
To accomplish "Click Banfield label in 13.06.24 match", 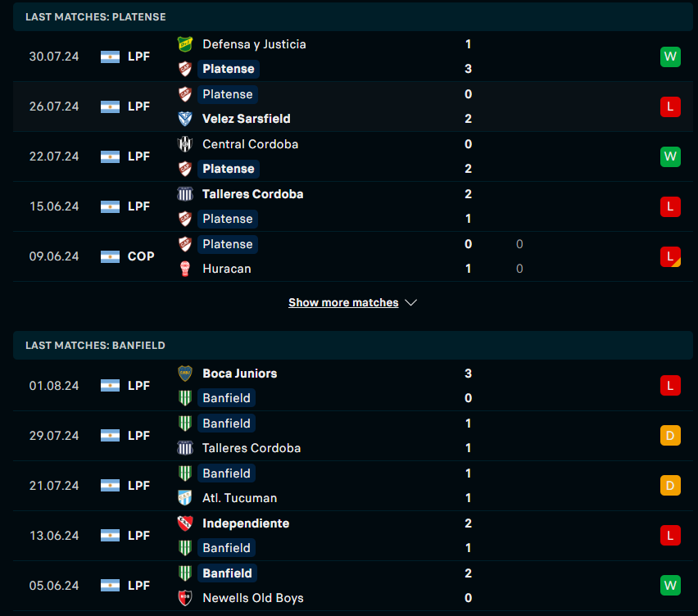I will pos(226,548).
